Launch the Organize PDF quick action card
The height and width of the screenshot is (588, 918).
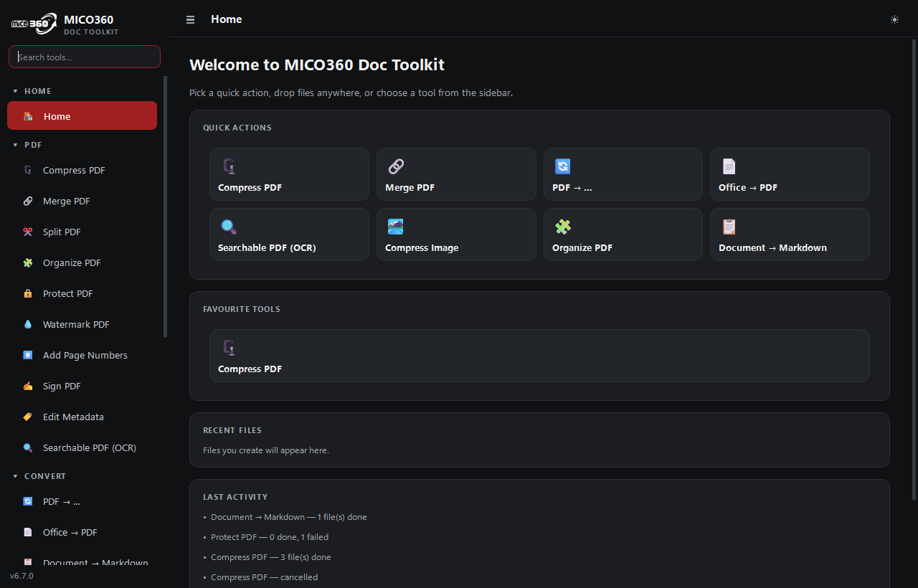pos(623,234)
